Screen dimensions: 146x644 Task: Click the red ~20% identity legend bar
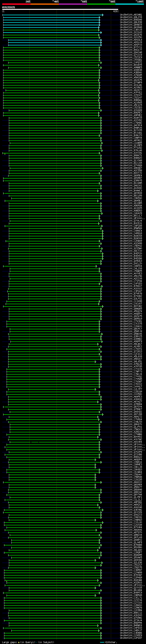(x=16, y=4)
